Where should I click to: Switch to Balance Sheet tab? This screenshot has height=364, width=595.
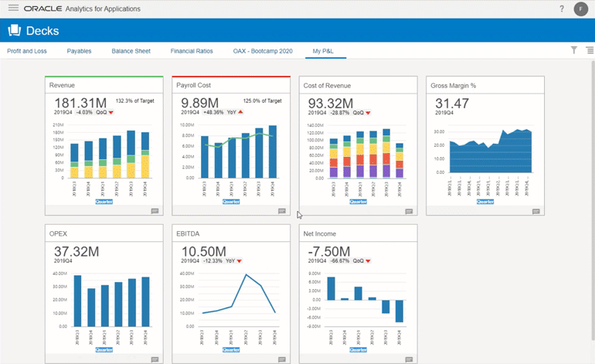131,51
